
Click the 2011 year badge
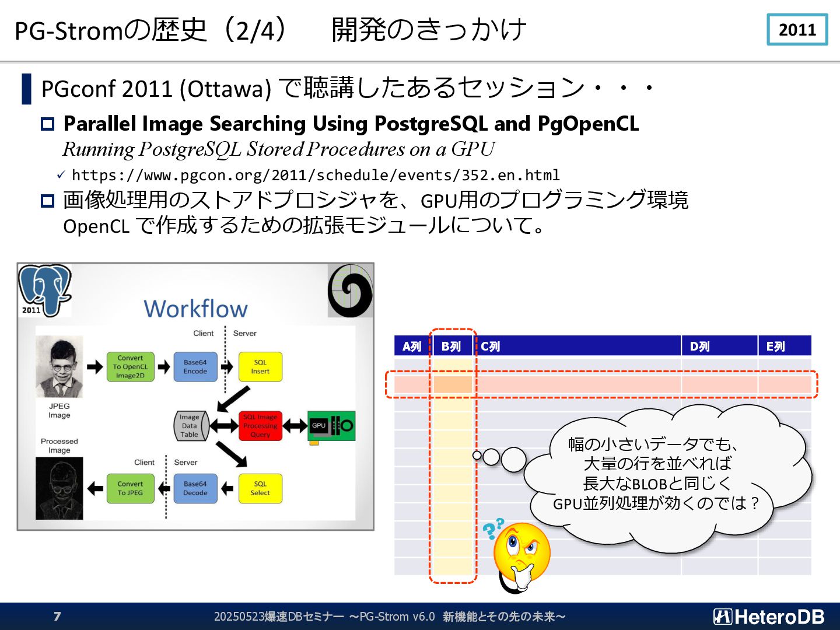coord(797,30)
